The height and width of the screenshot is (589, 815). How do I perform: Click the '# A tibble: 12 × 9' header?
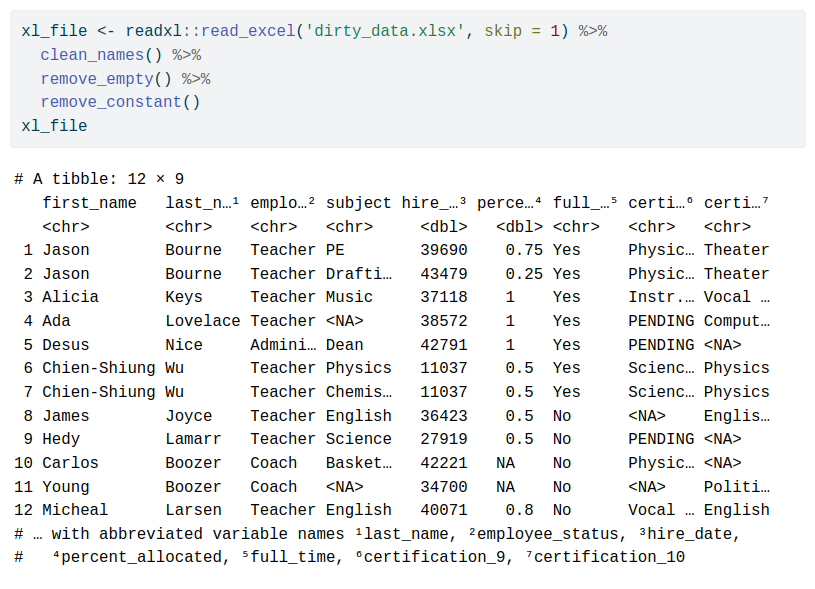[x=99, y=179]
